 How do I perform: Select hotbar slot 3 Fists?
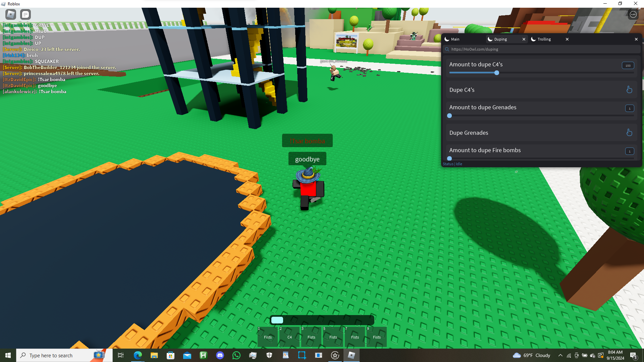[311, 337]
